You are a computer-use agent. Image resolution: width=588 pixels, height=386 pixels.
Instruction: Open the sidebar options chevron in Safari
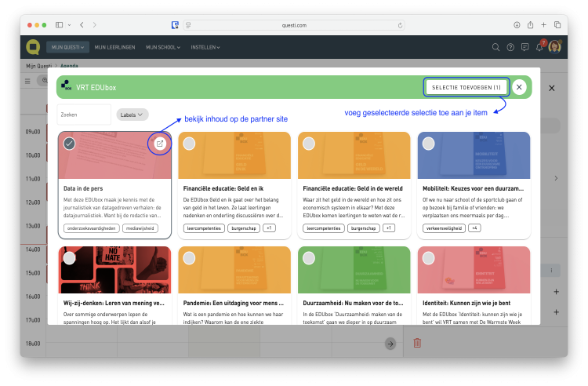[69, 25]
